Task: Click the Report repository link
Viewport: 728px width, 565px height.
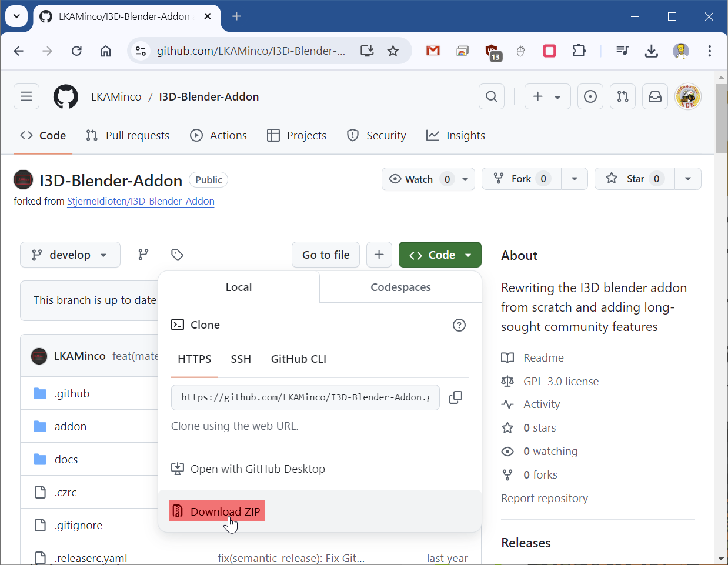Action: coord(545,499)
